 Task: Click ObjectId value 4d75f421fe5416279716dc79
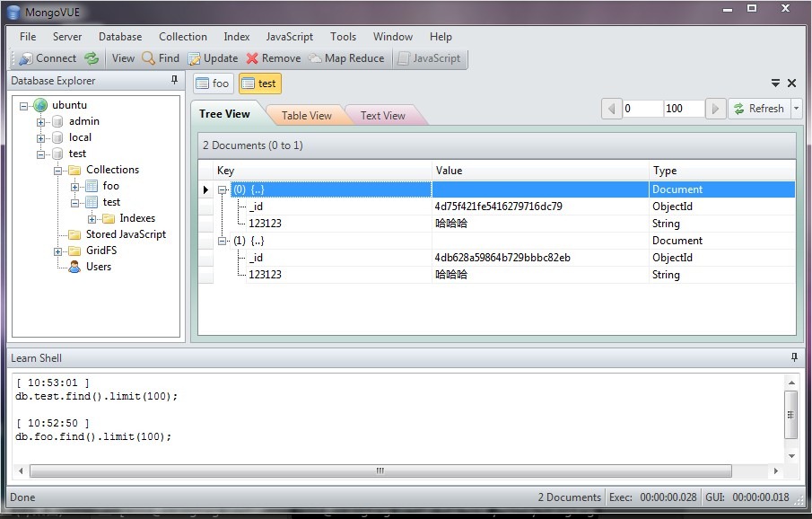[x=498, y=207]
